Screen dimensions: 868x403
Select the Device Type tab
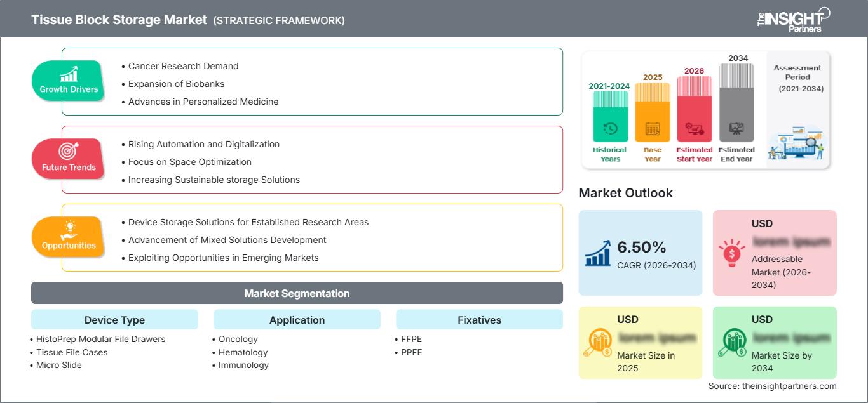click(114, 320)
